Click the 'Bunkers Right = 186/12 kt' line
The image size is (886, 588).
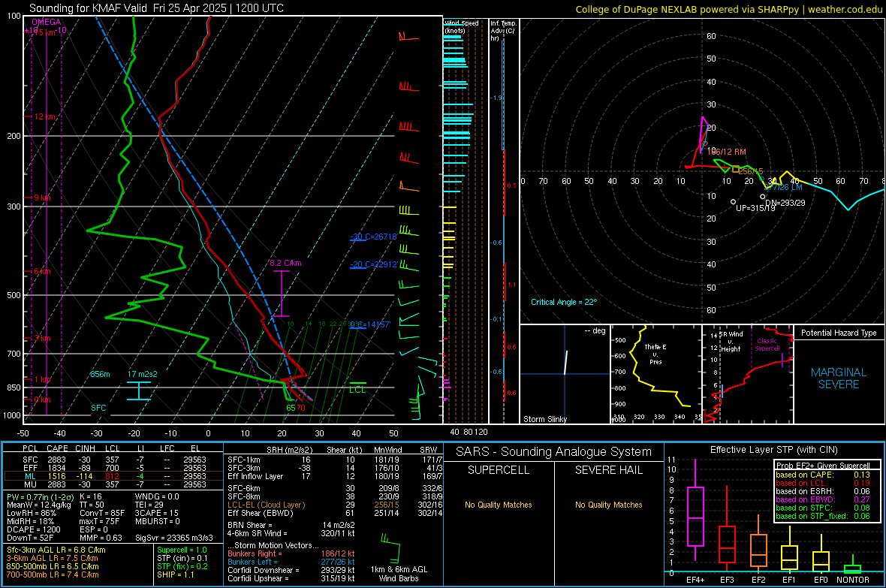click(x=291, y=553)
